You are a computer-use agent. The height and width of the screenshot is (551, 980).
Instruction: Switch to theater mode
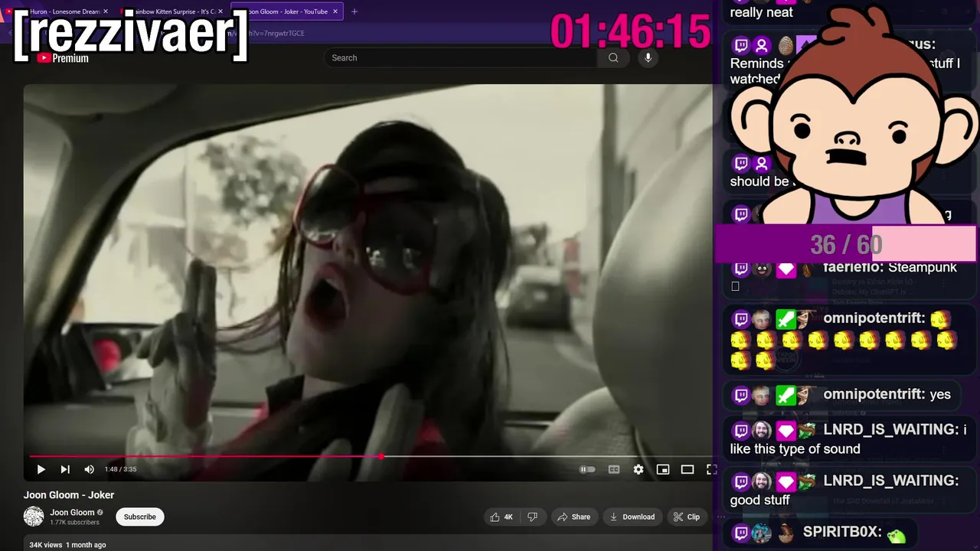click(x=688, y=469)
